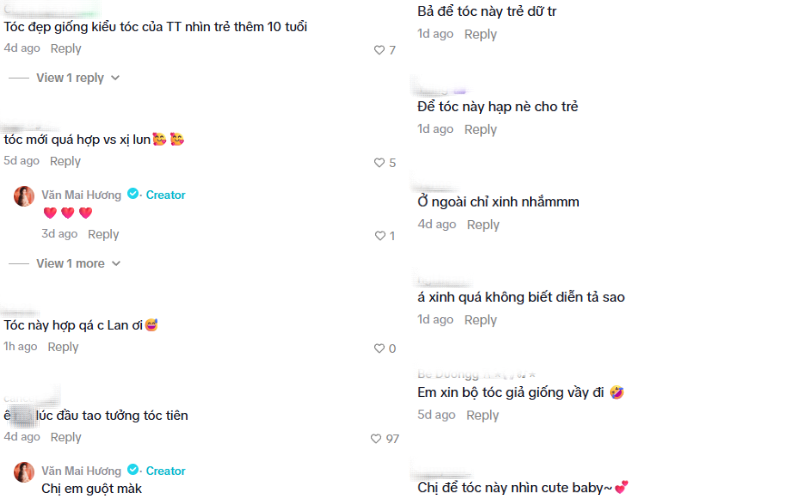Reply to 'Để tóc này hạp nè' comment
The image size is (800, 500).
click(x=480, y=130)
